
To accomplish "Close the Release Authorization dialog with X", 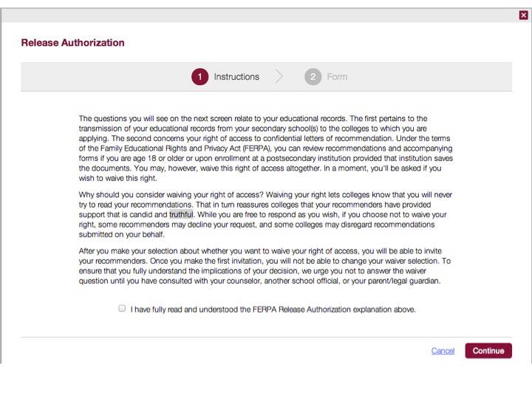I will pyautogui.click(x=523, y=16).
